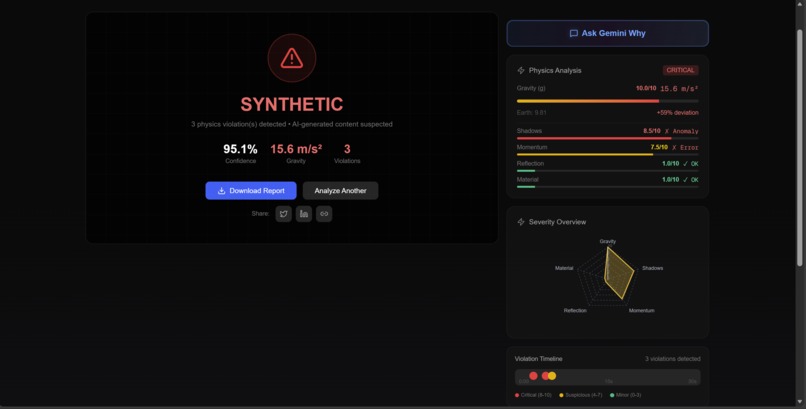Click the physics violations detected subtitle
This screenshot has width=806, height=409.
291,124
